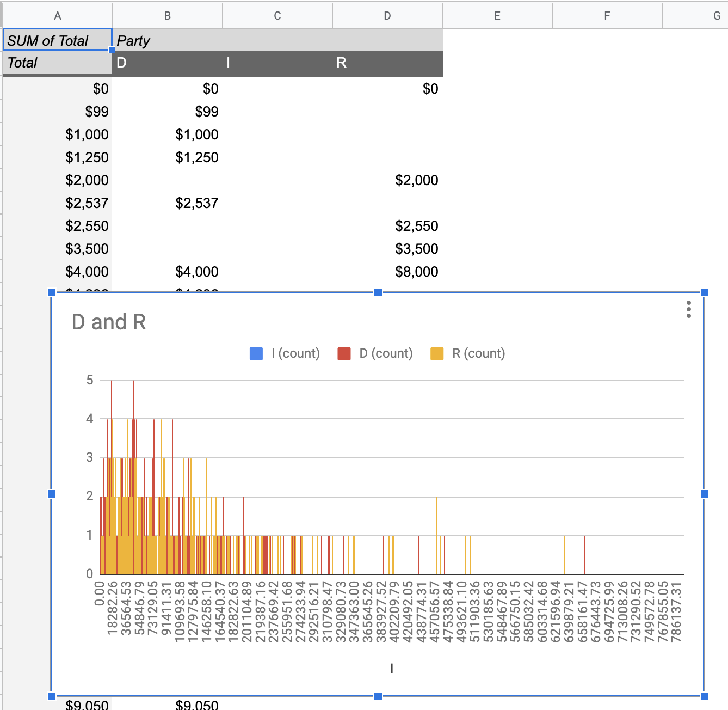Image resolution: width=728 pixels, height=710 pixels.
Task: Select the chart title D and R
Action: [x=109, y=322]
